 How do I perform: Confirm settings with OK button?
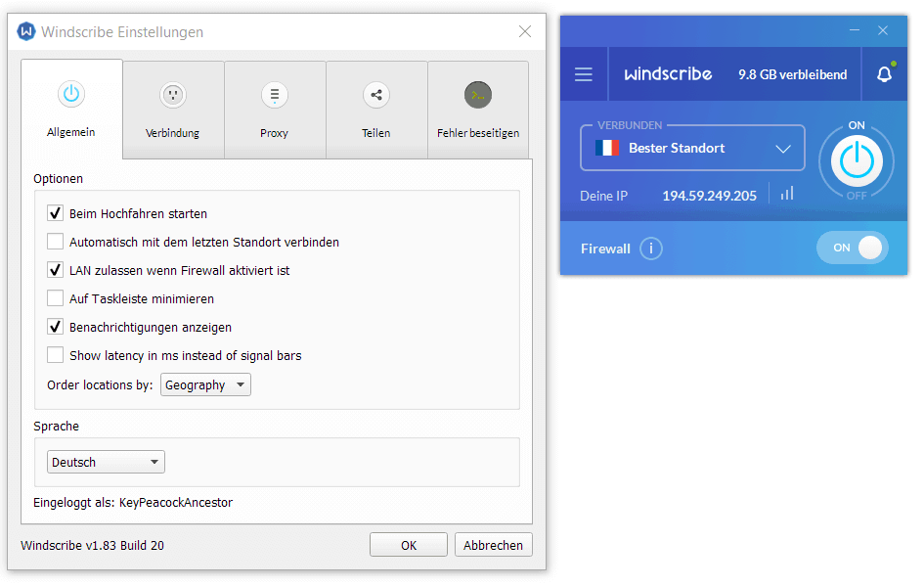pos(409,545)
